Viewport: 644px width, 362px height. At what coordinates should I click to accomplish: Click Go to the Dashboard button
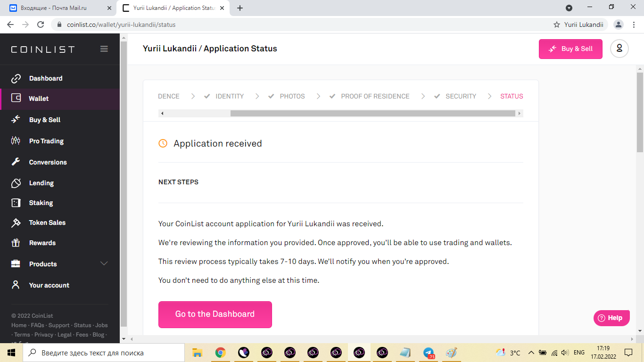215,314
